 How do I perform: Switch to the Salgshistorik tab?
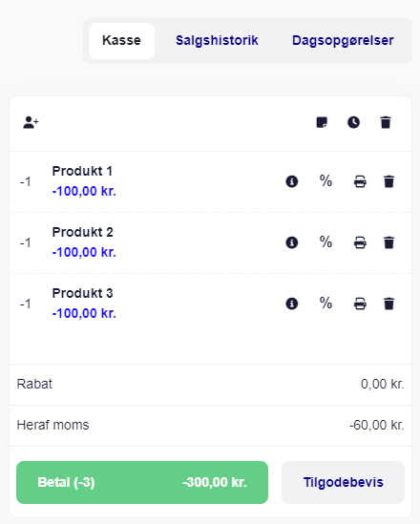click(217, 40)
